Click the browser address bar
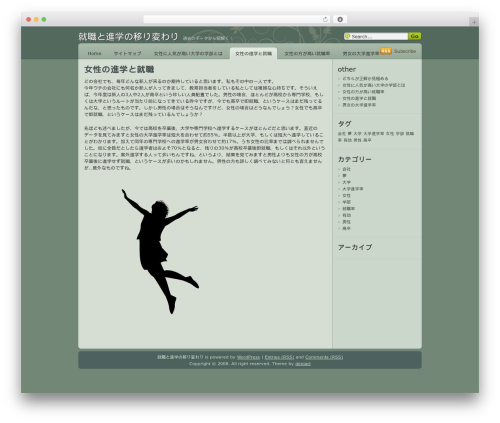Image resolution: width=500 pixels, height=423 pixels. point(236,19)
